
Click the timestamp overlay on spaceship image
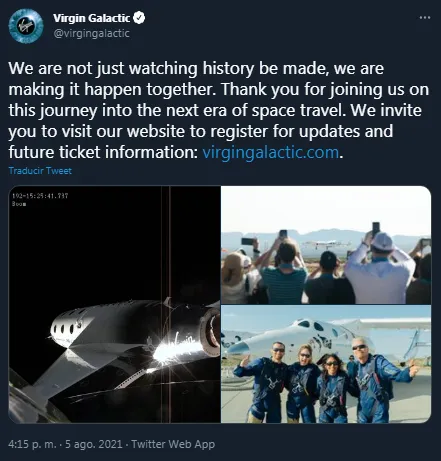click(x=40, y=199)
